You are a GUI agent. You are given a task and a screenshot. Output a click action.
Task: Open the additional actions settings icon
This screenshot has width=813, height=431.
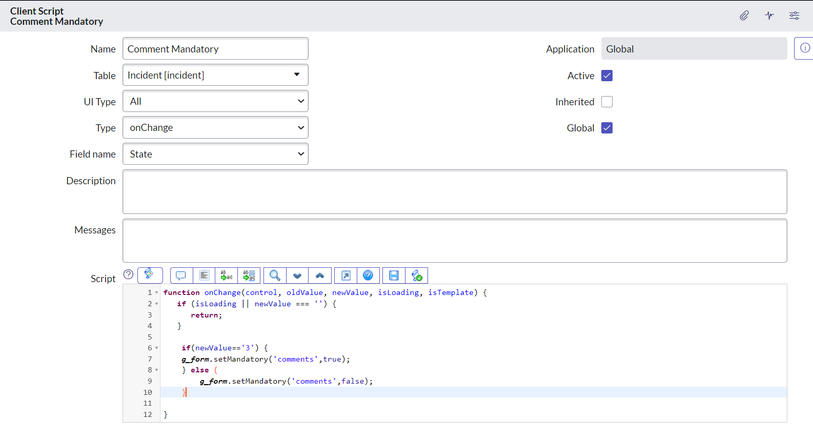[x=794, y=16]
